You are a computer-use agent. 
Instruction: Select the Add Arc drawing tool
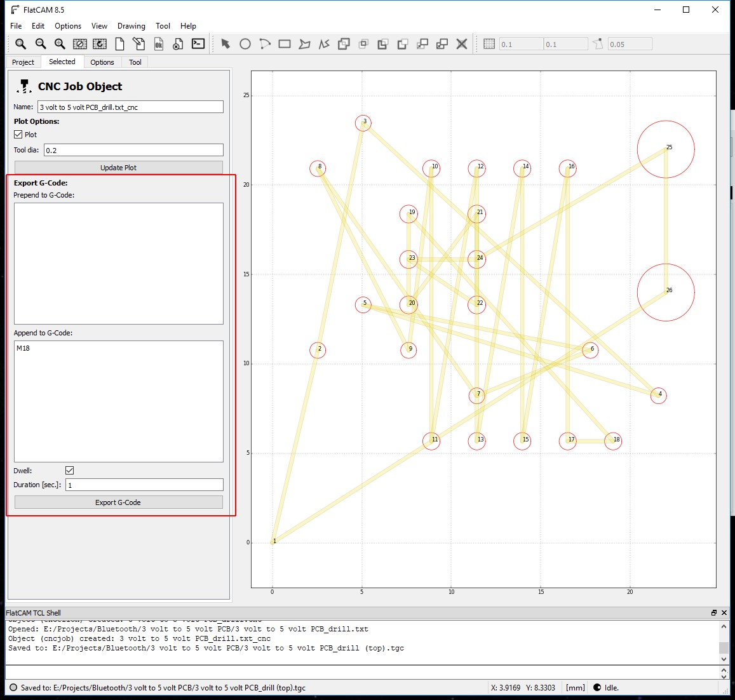click(265, 44)
